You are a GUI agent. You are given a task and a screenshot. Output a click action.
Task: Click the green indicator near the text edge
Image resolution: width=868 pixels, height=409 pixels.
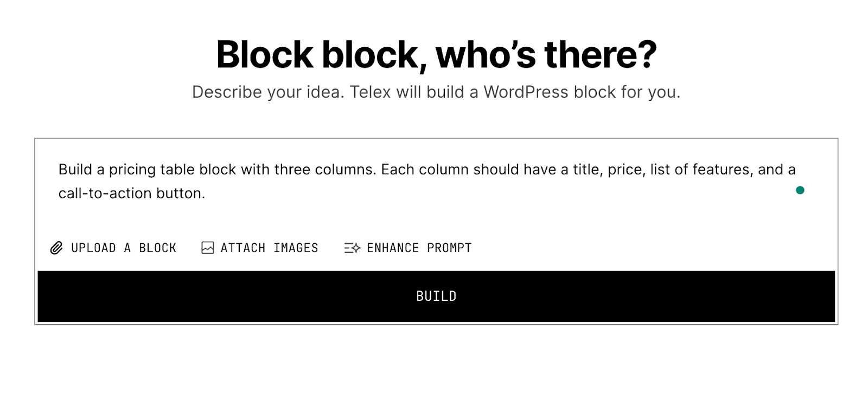coord(801,190)
